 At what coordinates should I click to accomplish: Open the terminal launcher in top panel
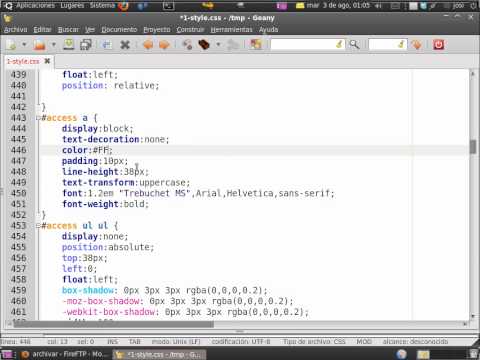pos(168,6)
